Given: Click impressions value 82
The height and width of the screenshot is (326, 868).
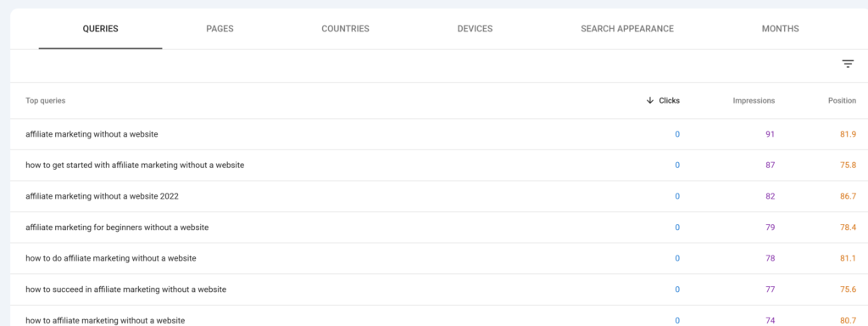Looking at the screenshot, I should (x=770, y=196).
